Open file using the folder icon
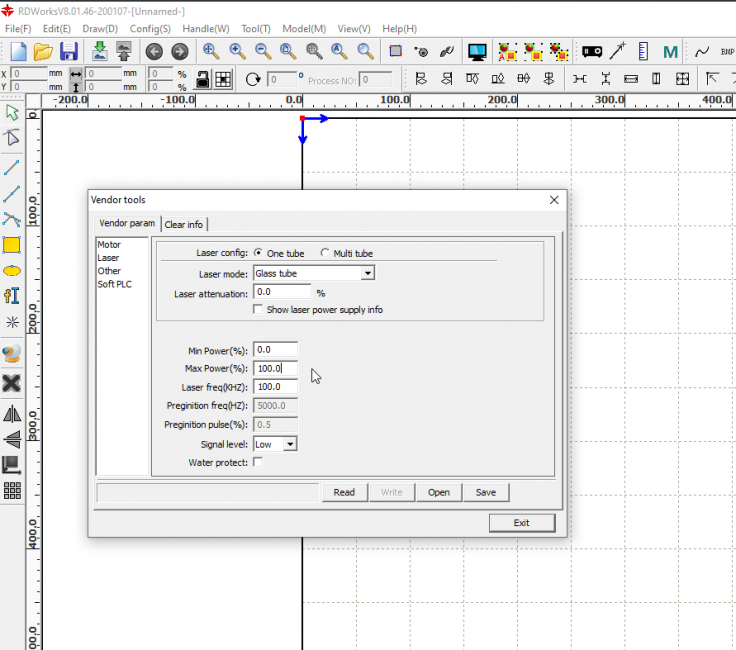736x650 pixels. coord(43,51)
